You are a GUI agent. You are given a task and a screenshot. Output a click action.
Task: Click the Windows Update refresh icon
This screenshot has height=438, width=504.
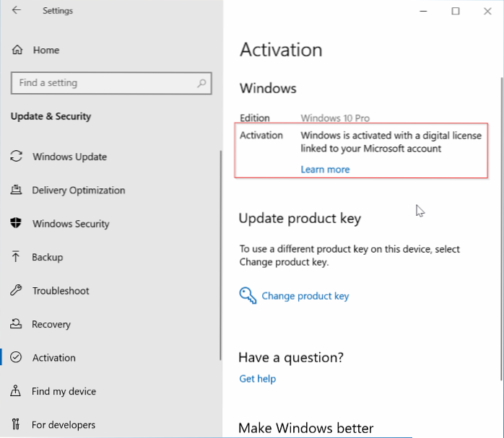click(x=16, y=157)
